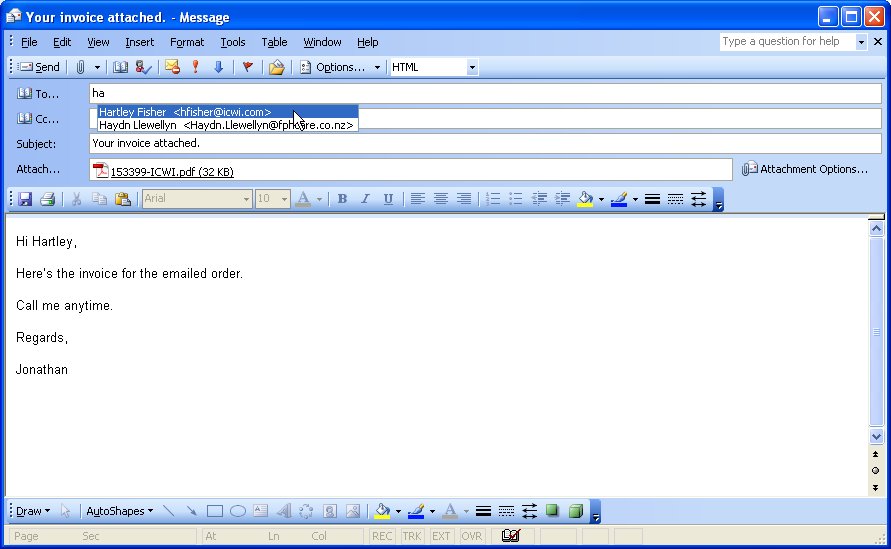Click the paperclip Insert File icon
This screenshot has width=891, height=549.
(80, 67)
